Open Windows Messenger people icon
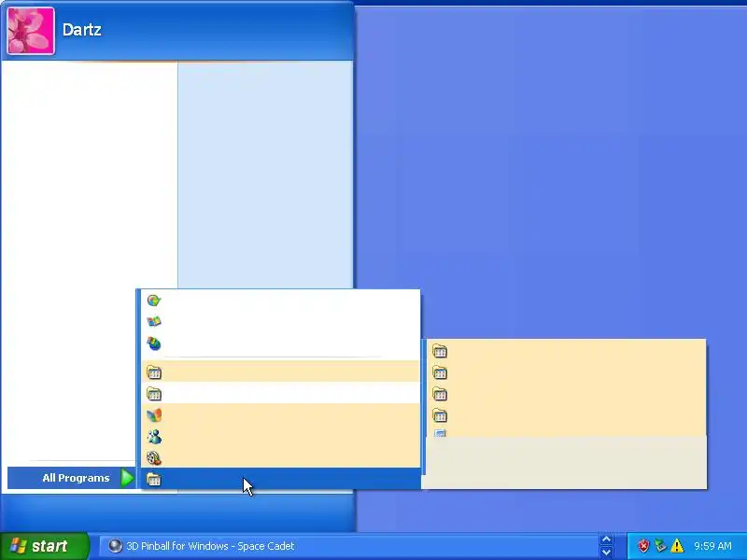The image size is (747, 560). click(154, 437)
